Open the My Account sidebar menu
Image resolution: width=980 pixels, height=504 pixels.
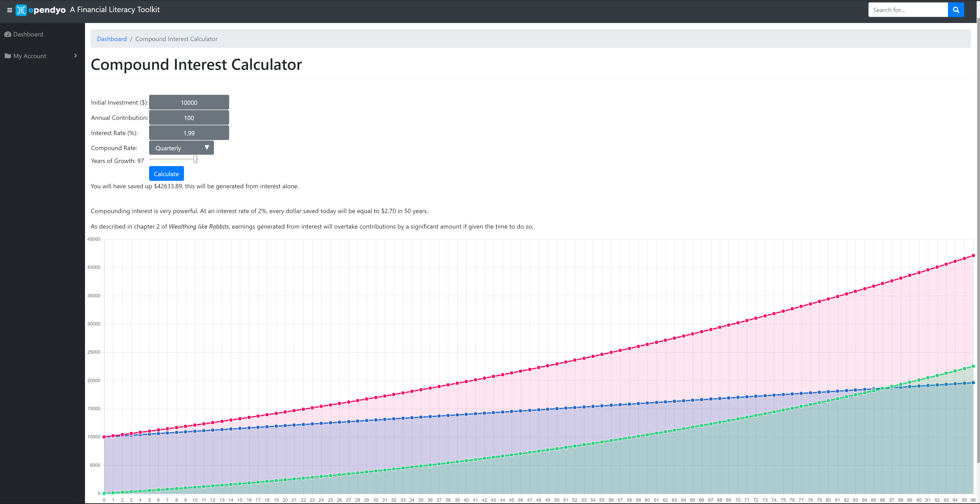(30, 56)
